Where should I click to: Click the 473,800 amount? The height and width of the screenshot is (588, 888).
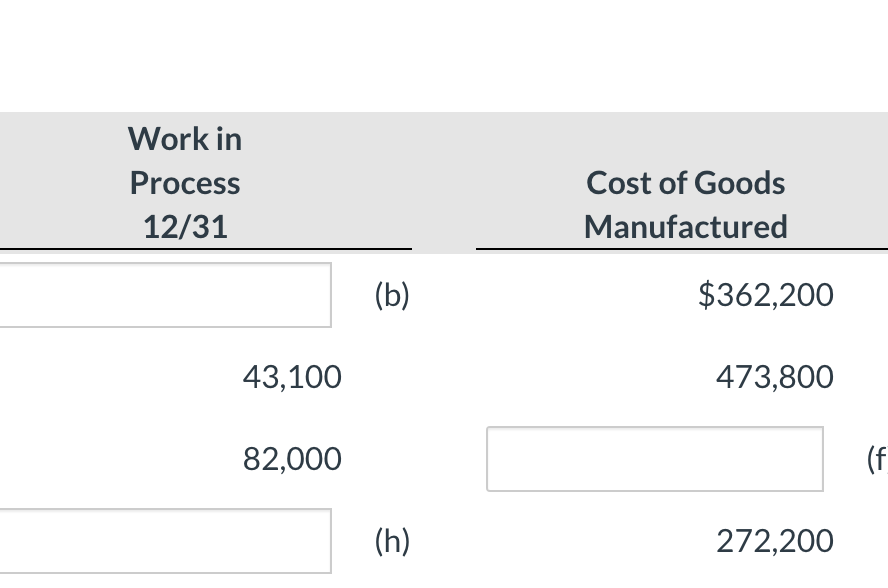[775, 377]
